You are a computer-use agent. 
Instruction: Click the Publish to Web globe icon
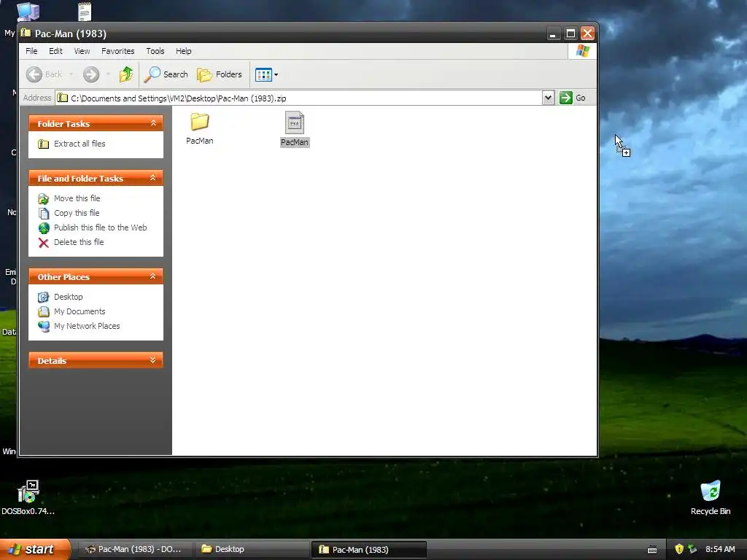click(x=43, y=228)
